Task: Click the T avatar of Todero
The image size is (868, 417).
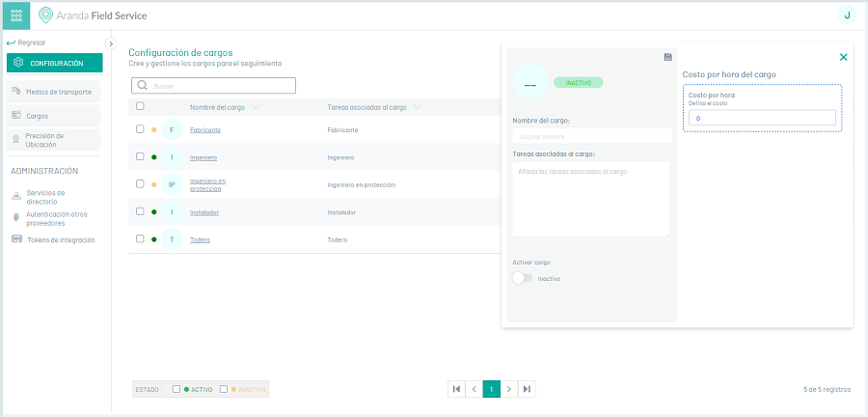Action: coord(172,239)
